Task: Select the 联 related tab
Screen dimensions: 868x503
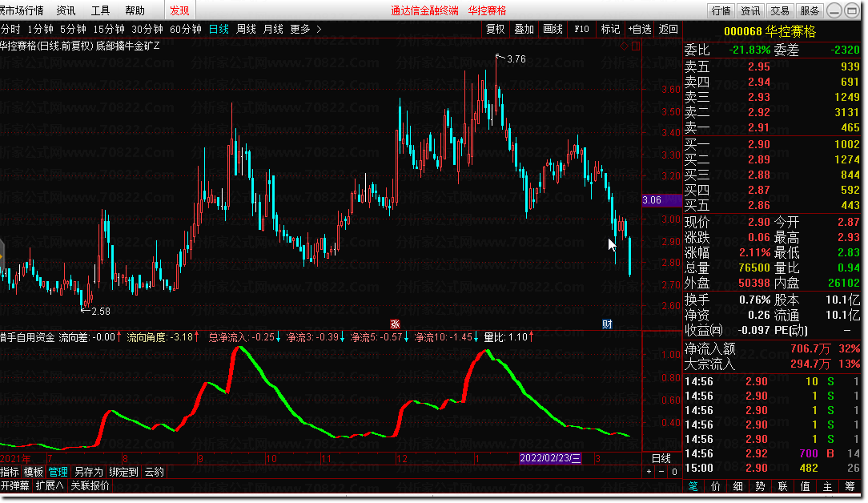Action: (x=783, y=486)
